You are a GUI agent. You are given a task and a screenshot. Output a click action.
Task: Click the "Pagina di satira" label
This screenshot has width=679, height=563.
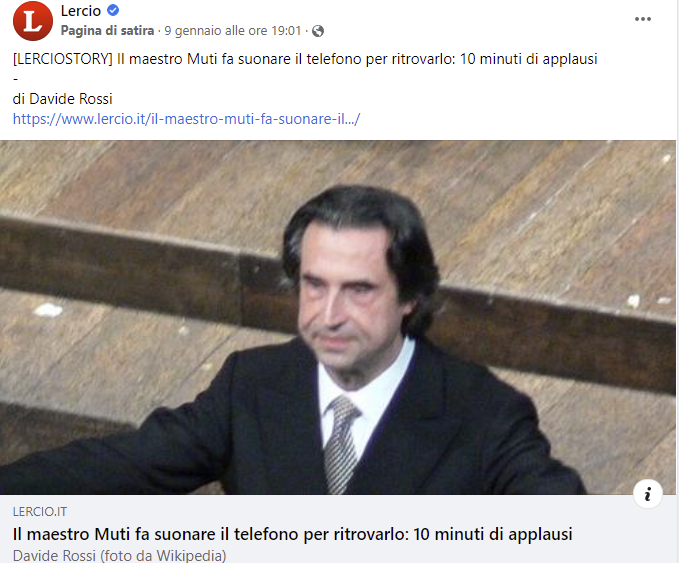point(107,31)
